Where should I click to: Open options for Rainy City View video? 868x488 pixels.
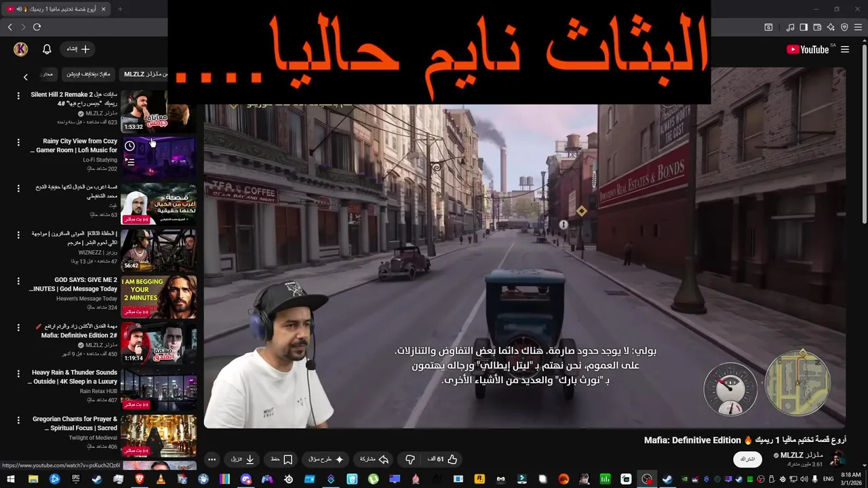18,142
